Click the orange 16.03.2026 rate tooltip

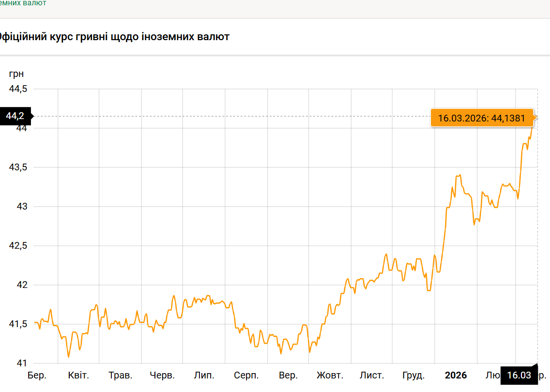481,118
